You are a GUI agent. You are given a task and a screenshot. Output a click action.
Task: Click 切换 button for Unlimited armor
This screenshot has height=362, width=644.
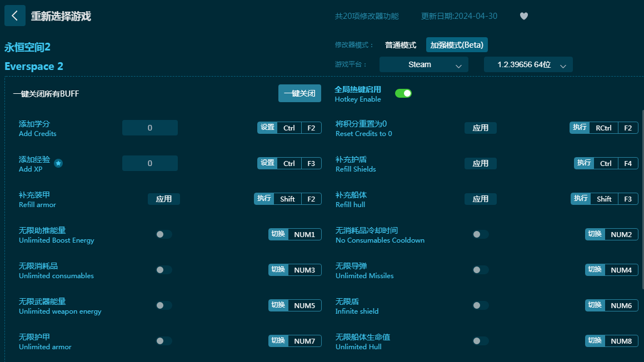pyautogui.click(x=278, y=341)
